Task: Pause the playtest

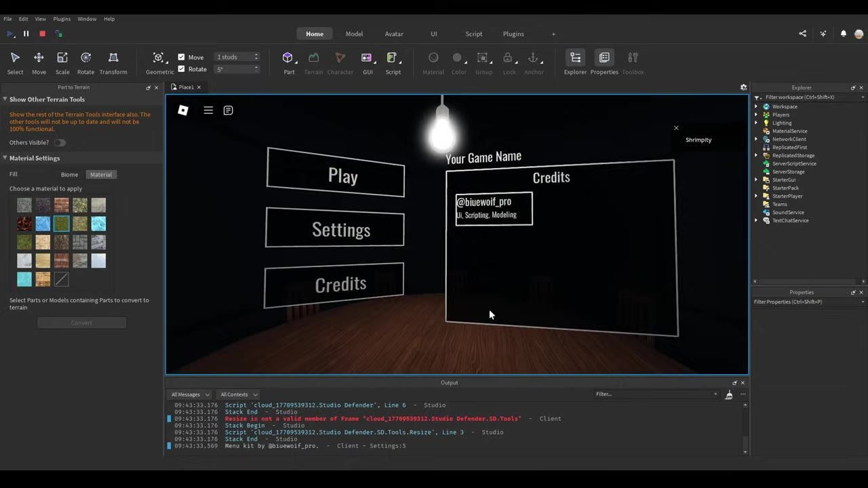Action: pos(26,33)
